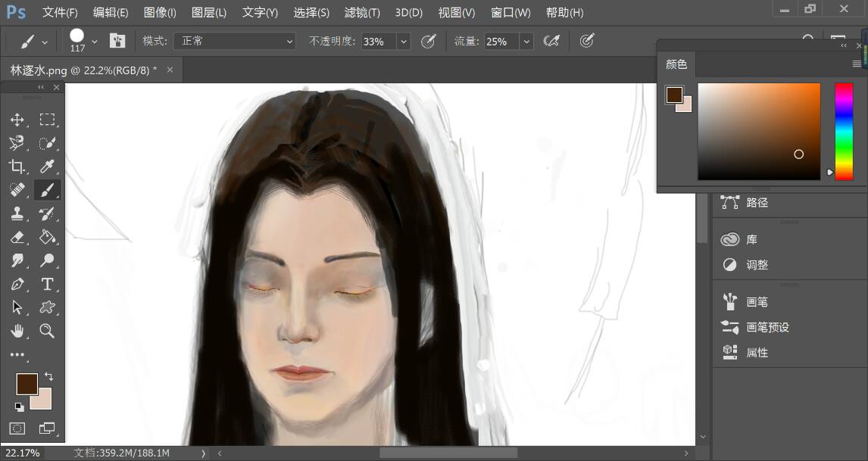Screen dimensions: 868x461
Task: Collapse the toolbox panel double arrows
Action: tap(41, 88)
